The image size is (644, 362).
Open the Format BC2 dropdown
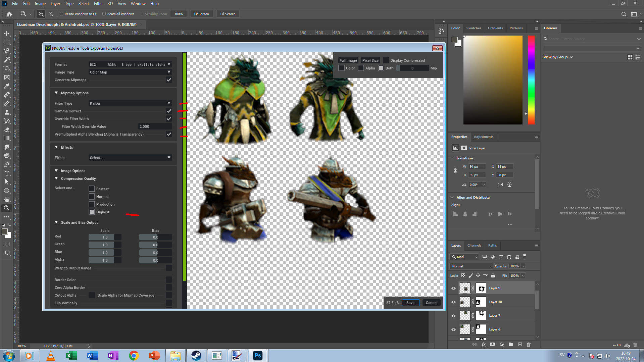coord(130,64)
